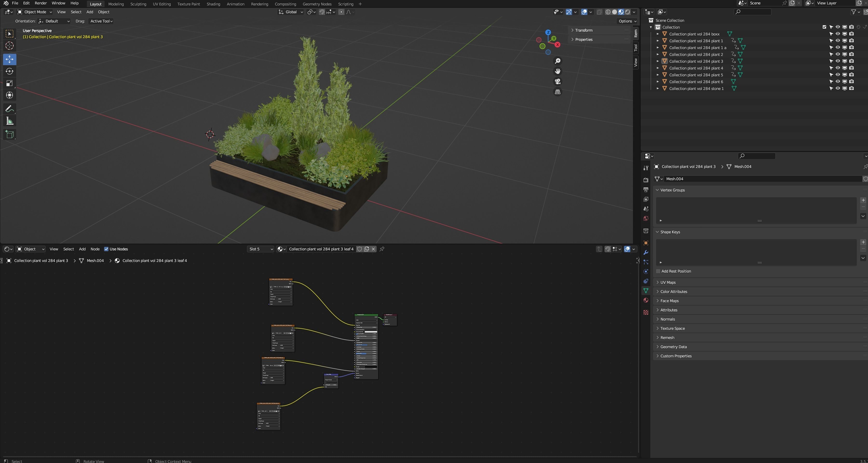Viewport: 868px width, 463px height.
Task: Switch to wireframe viewport shading
Action: (608, 12)
